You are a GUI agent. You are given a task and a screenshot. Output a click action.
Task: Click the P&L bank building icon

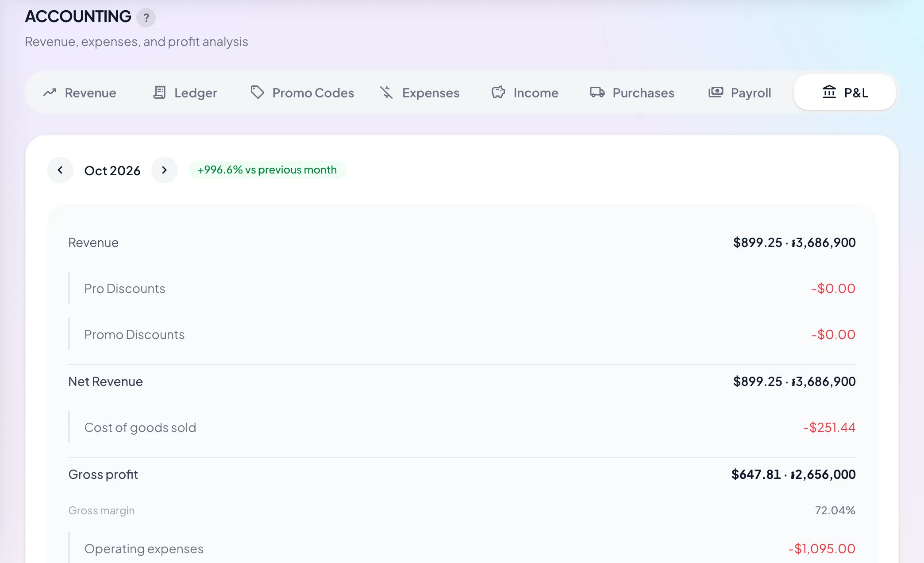point(829,92)
